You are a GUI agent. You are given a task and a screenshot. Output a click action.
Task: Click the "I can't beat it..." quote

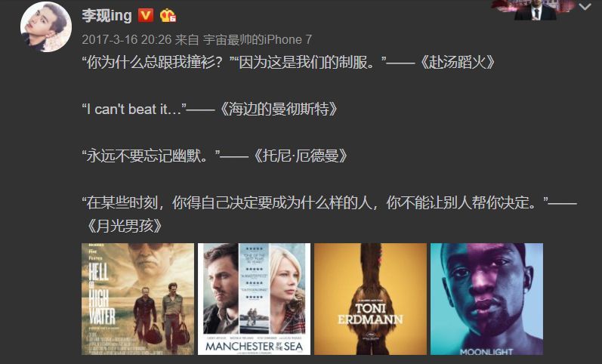(134, 110)
